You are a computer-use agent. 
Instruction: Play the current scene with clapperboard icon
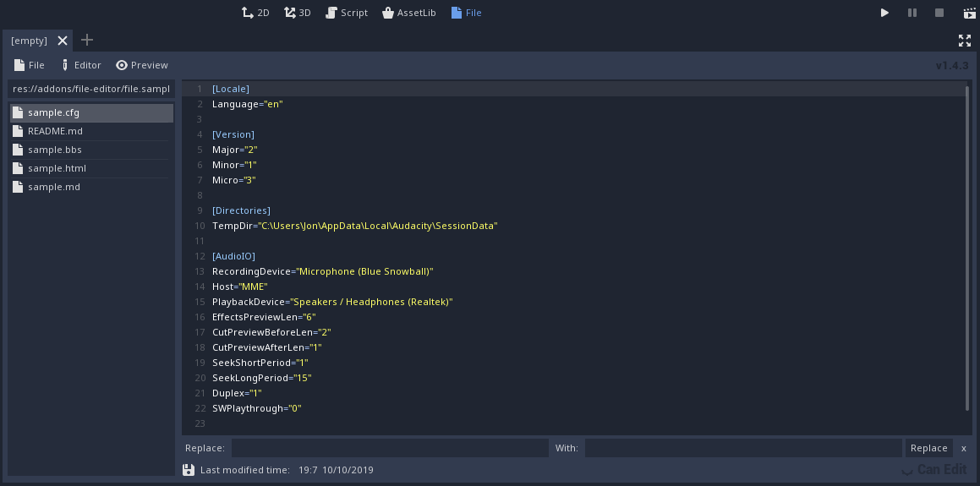tap(969, 13)
